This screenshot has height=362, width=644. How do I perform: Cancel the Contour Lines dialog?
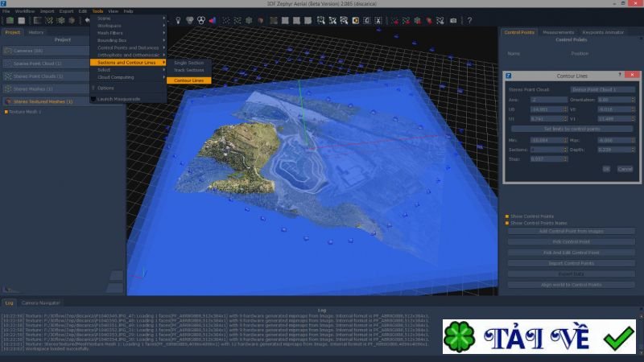(x=625, y=169)
